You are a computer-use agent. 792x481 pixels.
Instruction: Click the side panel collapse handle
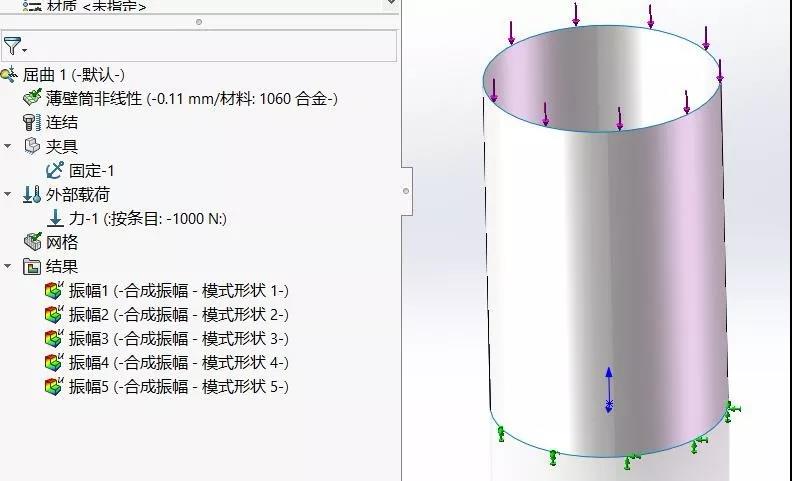click(405, 190)
